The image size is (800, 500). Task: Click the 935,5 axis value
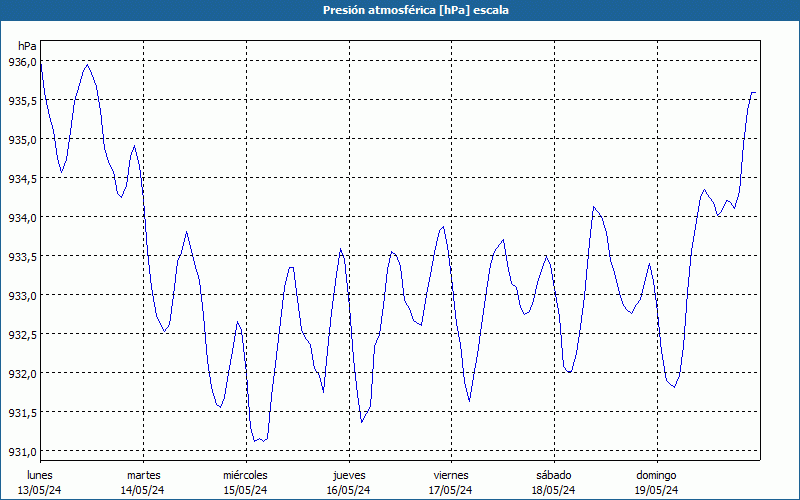(22, 101)
